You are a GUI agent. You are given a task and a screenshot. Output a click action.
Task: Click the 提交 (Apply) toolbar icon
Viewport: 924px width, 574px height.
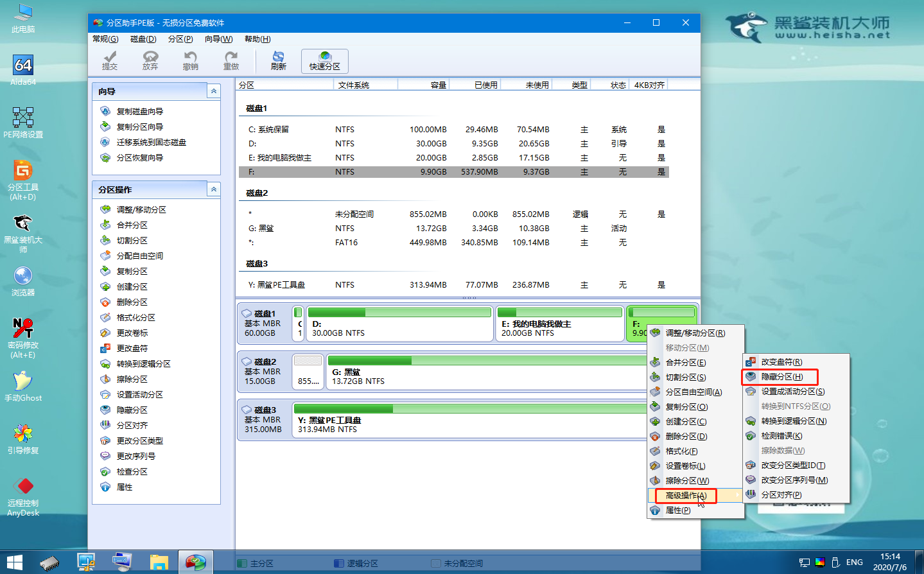pos(110,61)
